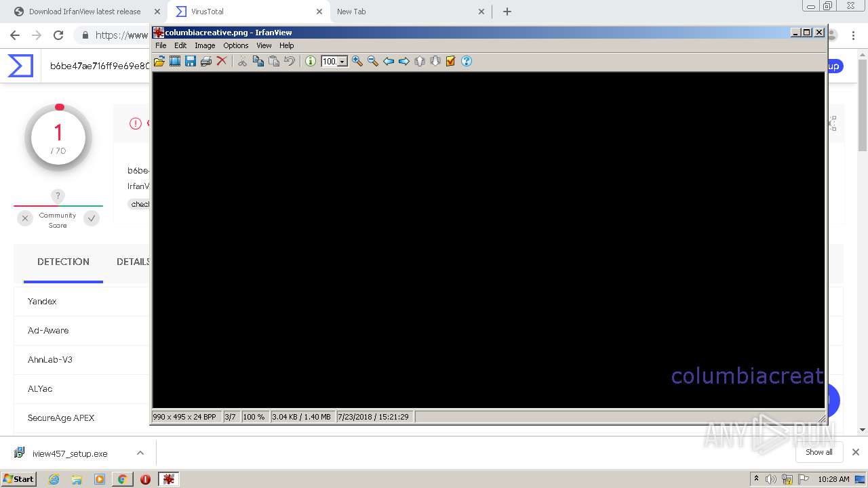868x488 pixels.
Task: Open the Windows Start menu
Action: point(19,479)
